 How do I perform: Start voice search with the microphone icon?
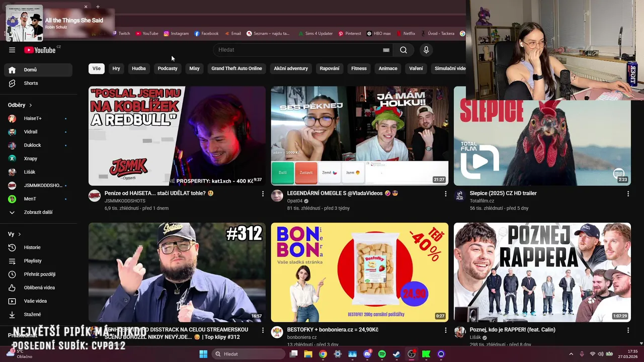point(426,50)
